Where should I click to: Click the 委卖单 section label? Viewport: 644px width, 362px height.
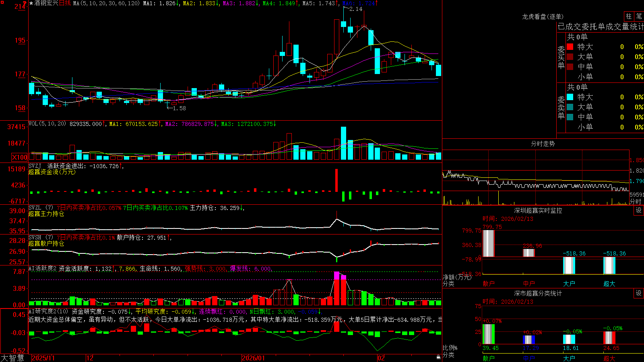[x=561, y=107]
